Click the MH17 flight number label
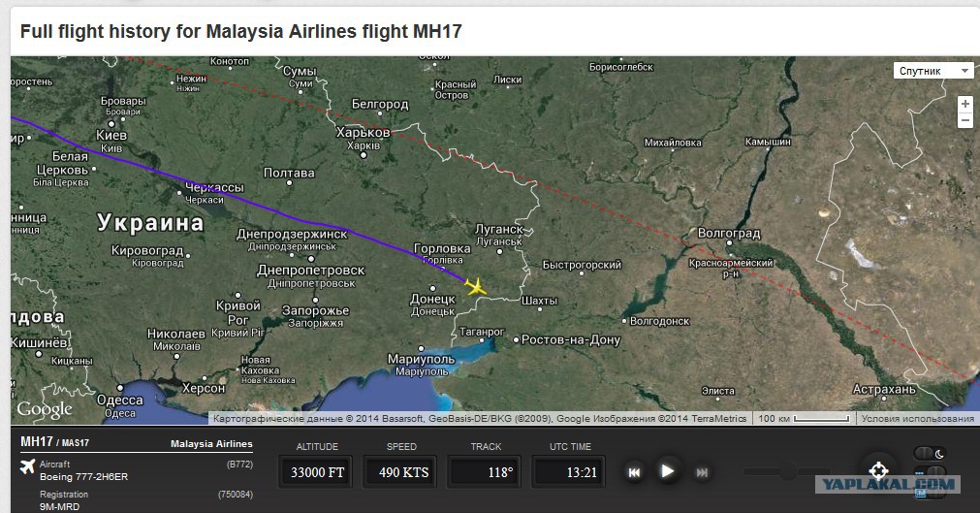The height and width of the screenshot is (513, 980). tap(37, 441)
